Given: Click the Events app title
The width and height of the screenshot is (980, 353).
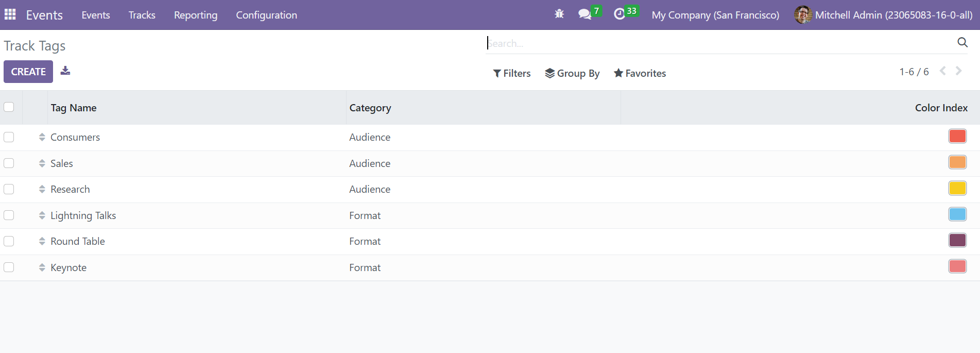Looking at the screenshot, I should [44, 15].
